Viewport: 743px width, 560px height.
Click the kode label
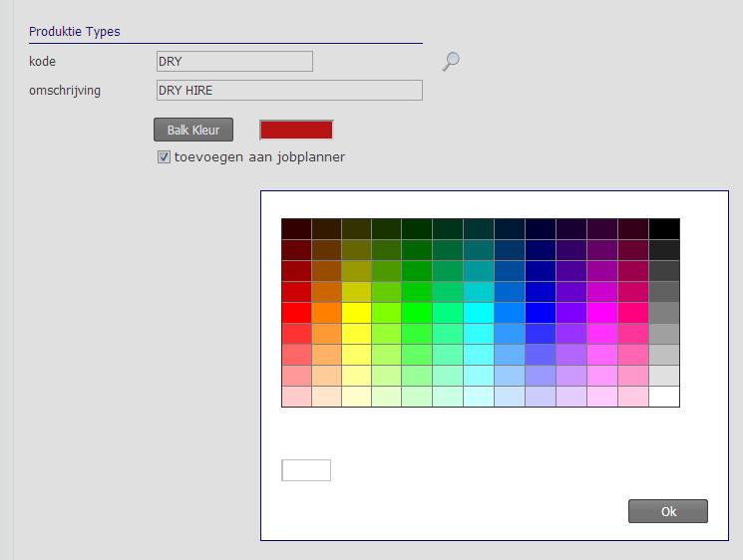pyautogui.click(x=42, y=62)
